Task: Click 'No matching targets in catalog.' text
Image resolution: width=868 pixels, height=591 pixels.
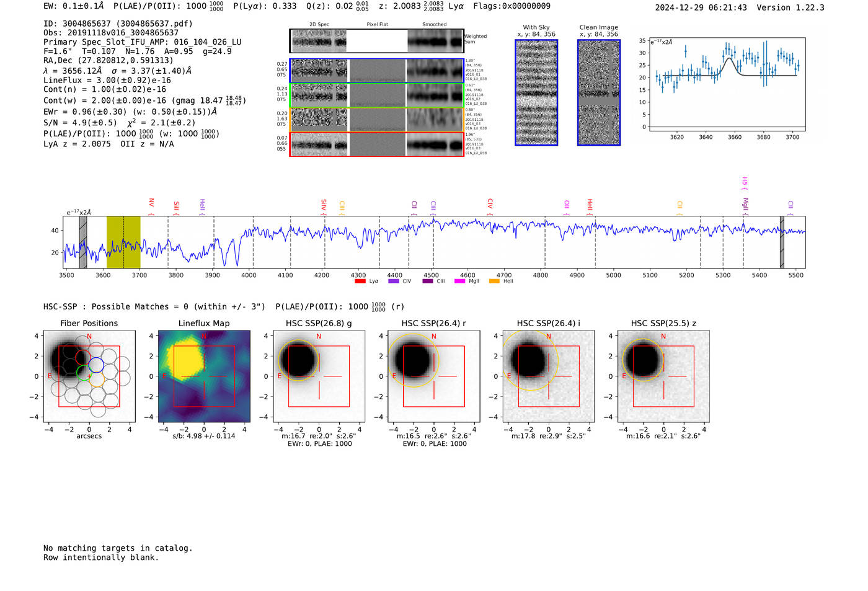Action: pos(118,548)
